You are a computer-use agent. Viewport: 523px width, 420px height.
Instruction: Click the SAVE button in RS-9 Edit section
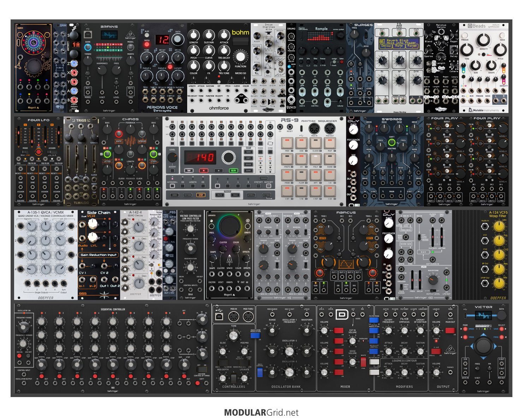248,152
